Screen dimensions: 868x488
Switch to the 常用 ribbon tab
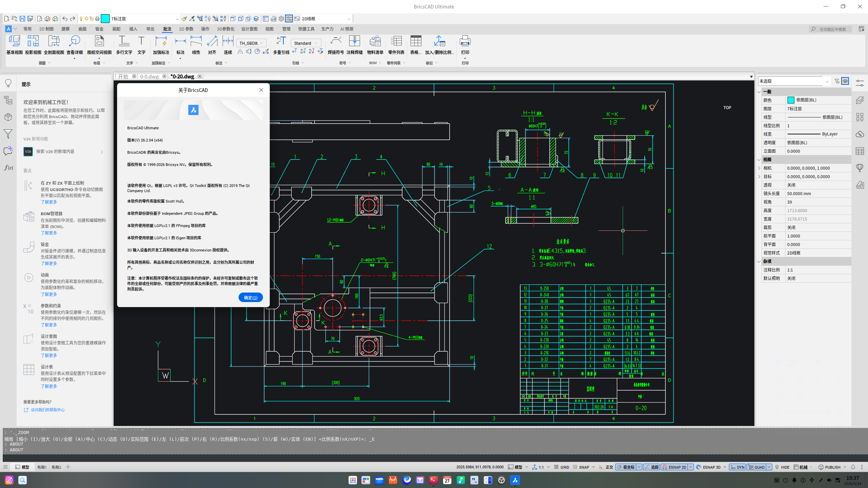point(27,29)
